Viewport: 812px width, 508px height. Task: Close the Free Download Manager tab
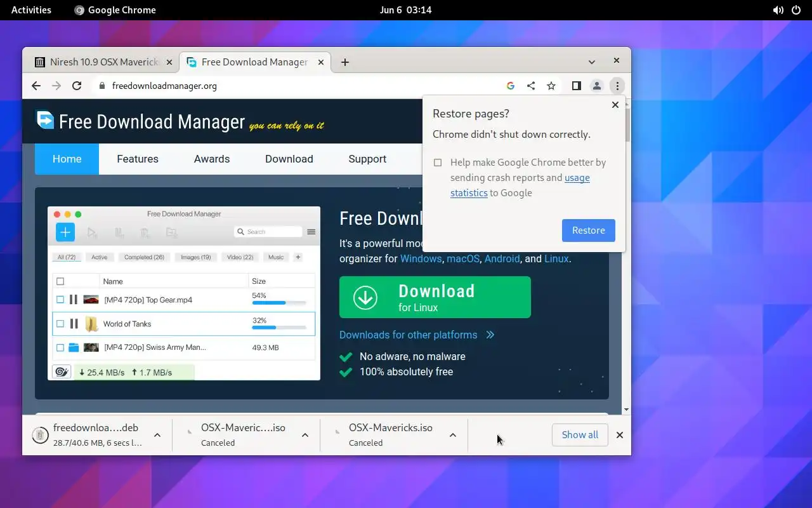321,62
